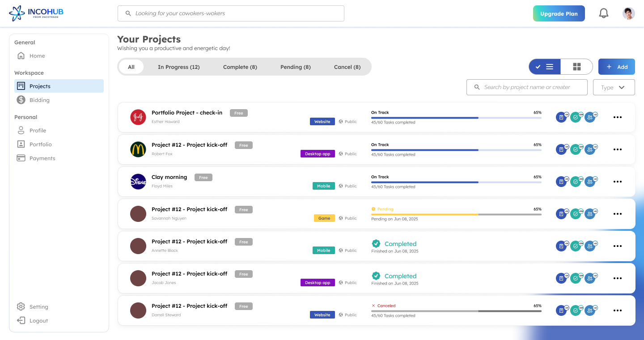Screen dimensions: 644x340
Task: Open the three-dot menu for Portfolio Project
Action: click(x=618, y=117)
